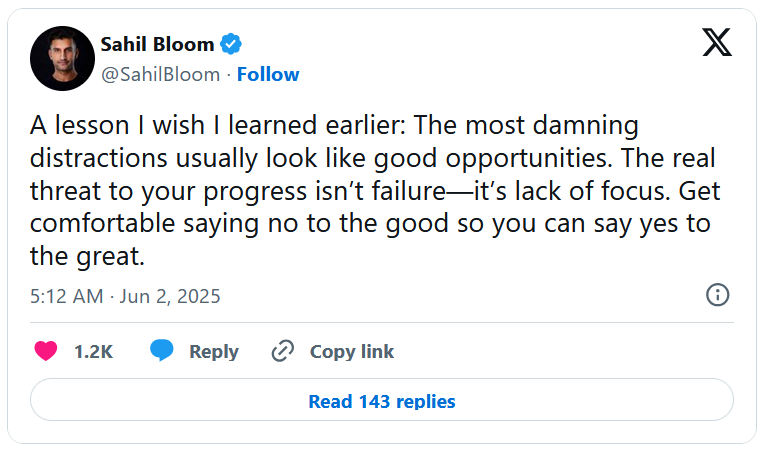Select the Copy link text
Image resolution: width=766 pixels, height=450 pixels.
(352, 351)
